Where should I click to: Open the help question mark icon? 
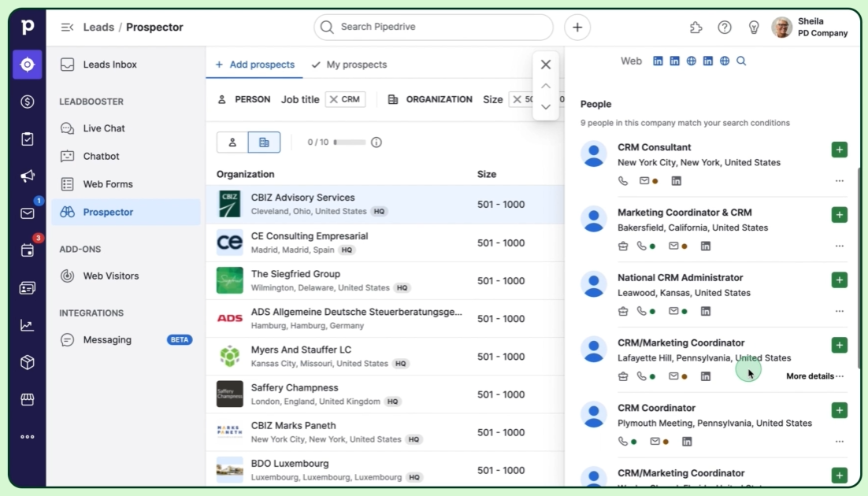pyautogui.click(x=725, y=27)
